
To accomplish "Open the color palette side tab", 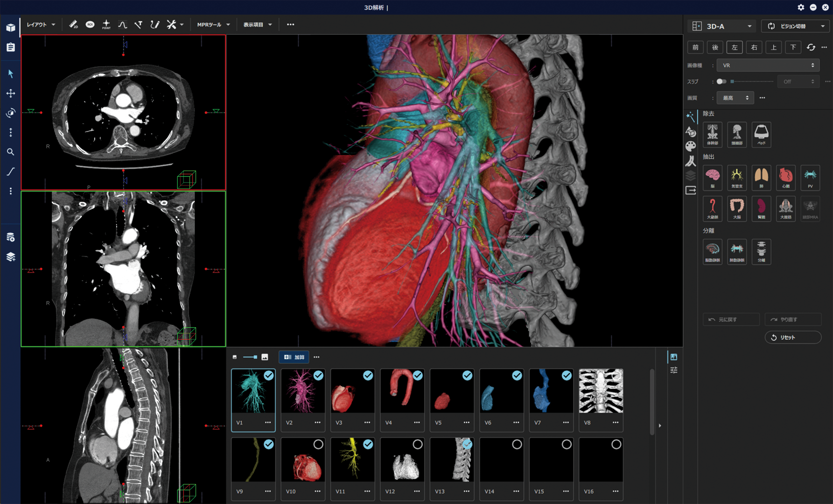I will (x=691, y=147).
